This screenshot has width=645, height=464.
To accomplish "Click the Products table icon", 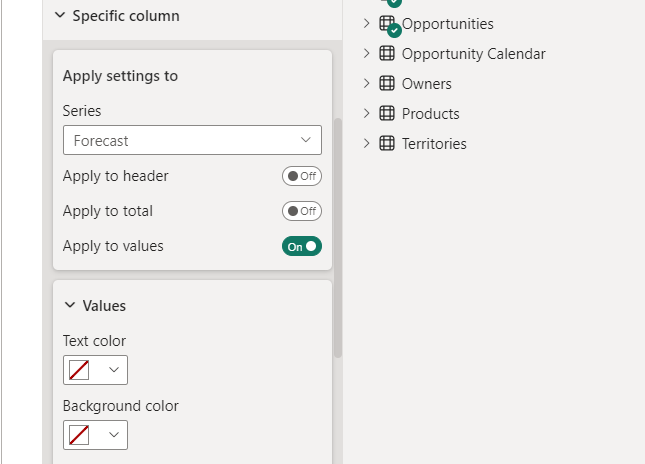I will tap(387, 114).
